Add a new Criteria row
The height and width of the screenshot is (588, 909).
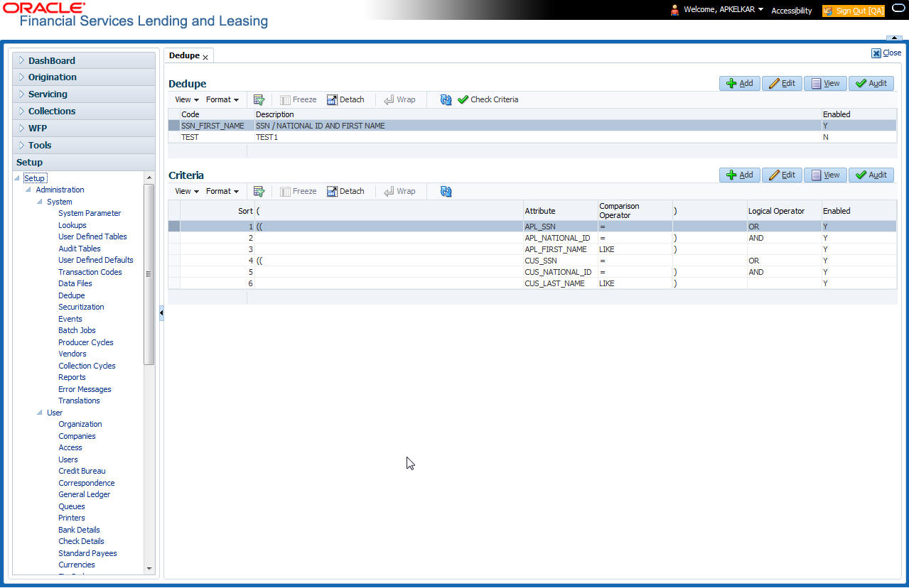(740, 175)
